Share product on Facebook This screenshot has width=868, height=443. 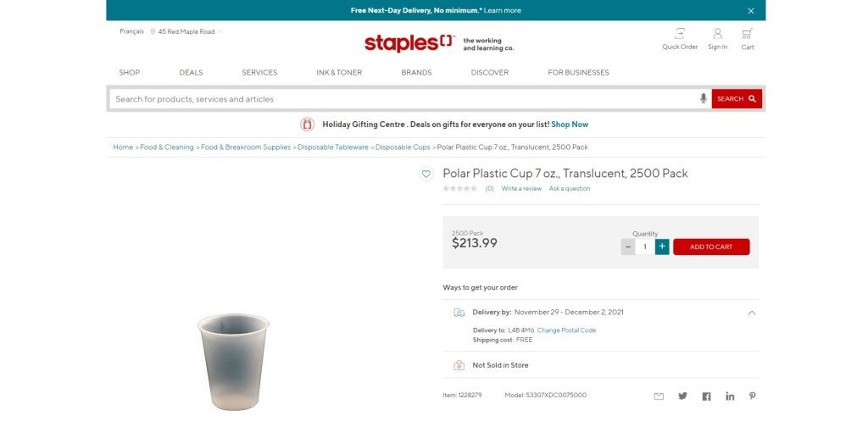[x=706, y=396]
